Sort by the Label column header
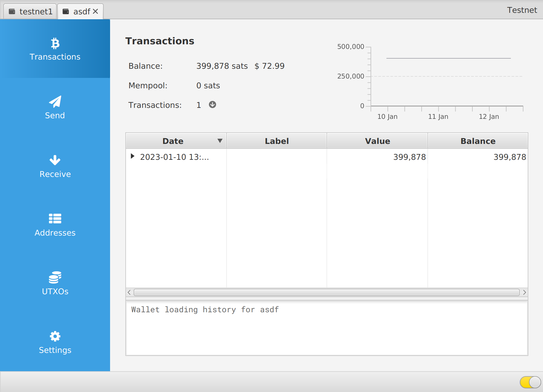This screenshot has width=543, height=392. pyautogui.click(x=276, y=141)
